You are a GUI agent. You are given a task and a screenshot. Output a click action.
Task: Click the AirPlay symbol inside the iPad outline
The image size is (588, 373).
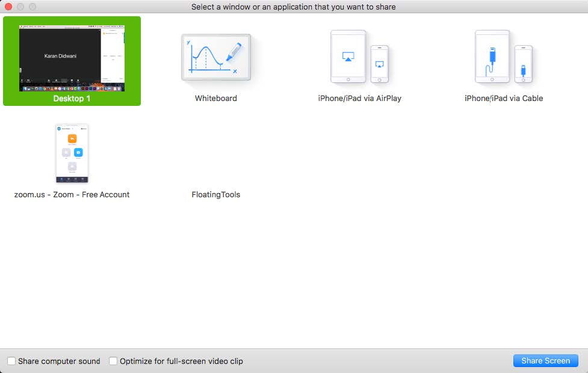[x=350, y=56]
